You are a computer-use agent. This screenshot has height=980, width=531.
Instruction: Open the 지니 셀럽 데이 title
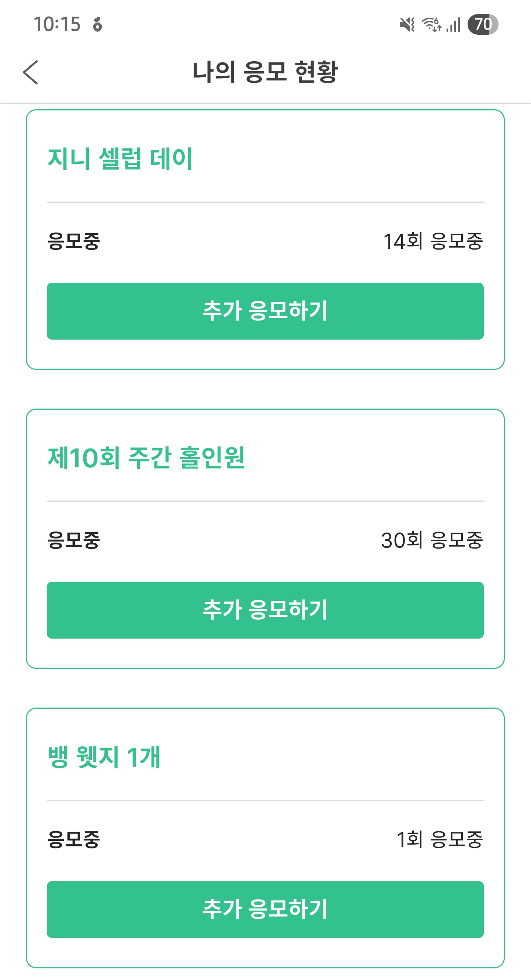point(120,158)
